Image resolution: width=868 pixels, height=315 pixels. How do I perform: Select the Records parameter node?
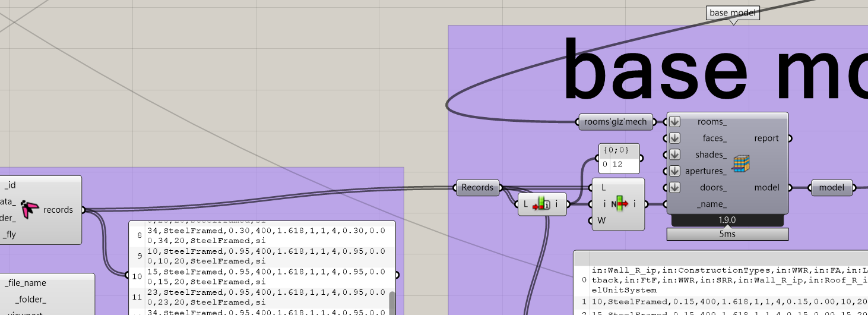click(477, 187)
